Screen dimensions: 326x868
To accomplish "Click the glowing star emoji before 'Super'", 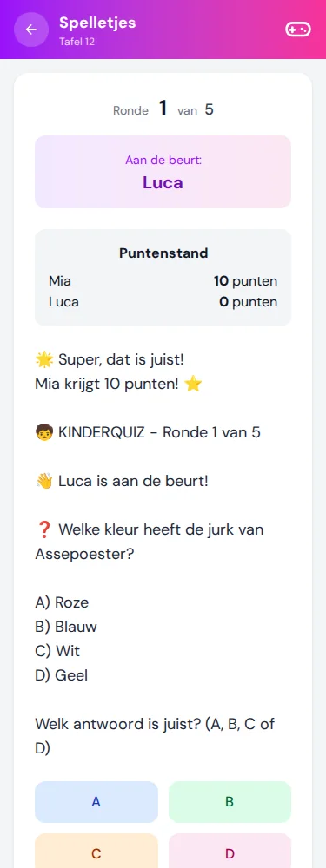I will click(43, 360).
